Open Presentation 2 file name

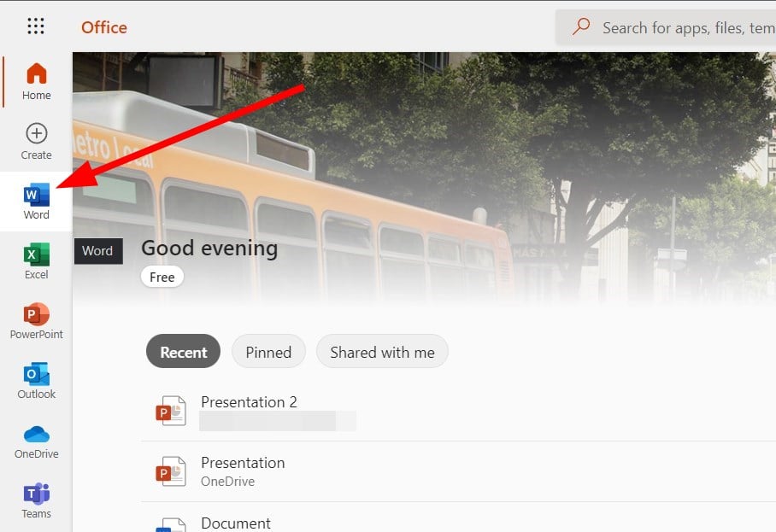tap(249, 402)
